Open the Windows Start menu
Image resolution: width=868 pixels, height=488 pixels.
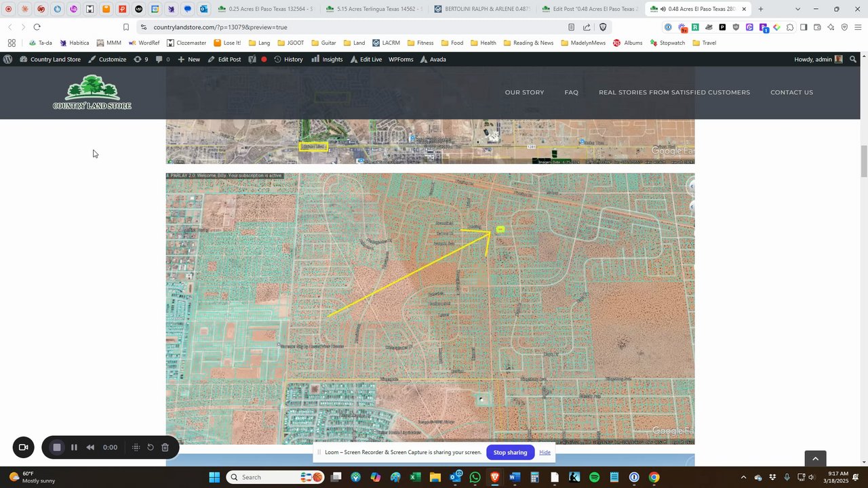pyautogui.click(x=214, y=477)
